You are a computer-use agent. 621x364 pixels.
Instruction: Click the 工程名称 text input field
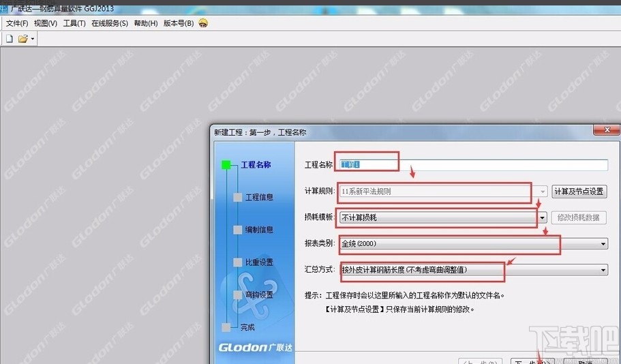coord(474,165)
